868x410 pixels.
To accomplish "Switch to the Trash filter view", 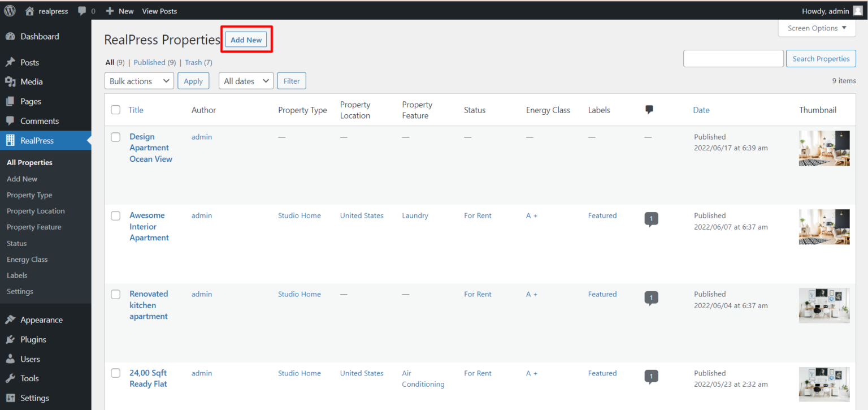I will [193, 62].
